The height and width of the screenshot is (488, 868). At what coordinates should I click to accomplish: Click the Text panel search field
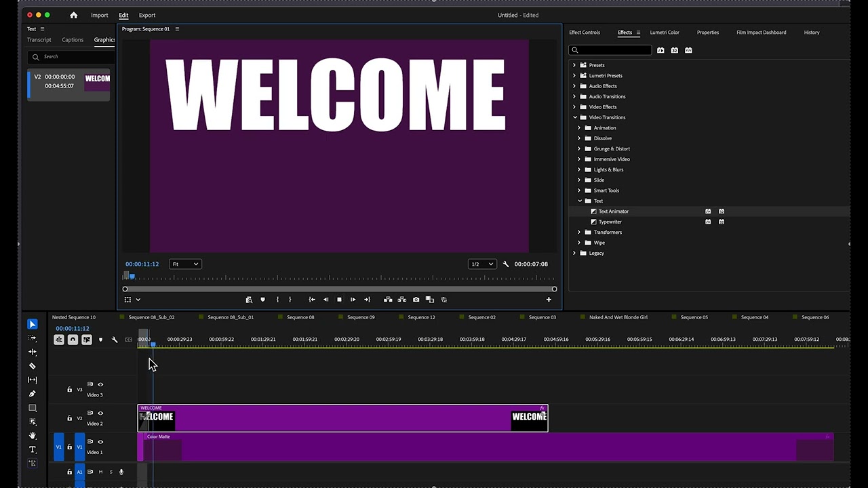click(x=71, y=57)
